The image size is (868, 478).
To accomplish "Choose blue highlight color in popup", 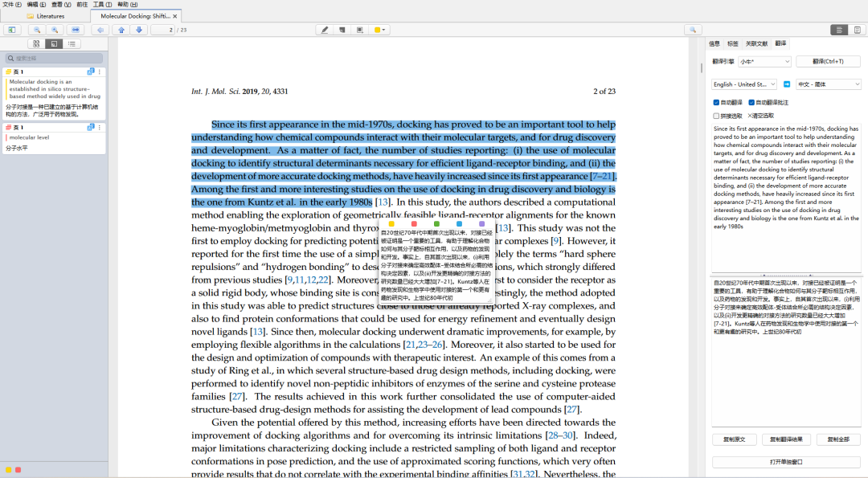I will pos(459,224).
